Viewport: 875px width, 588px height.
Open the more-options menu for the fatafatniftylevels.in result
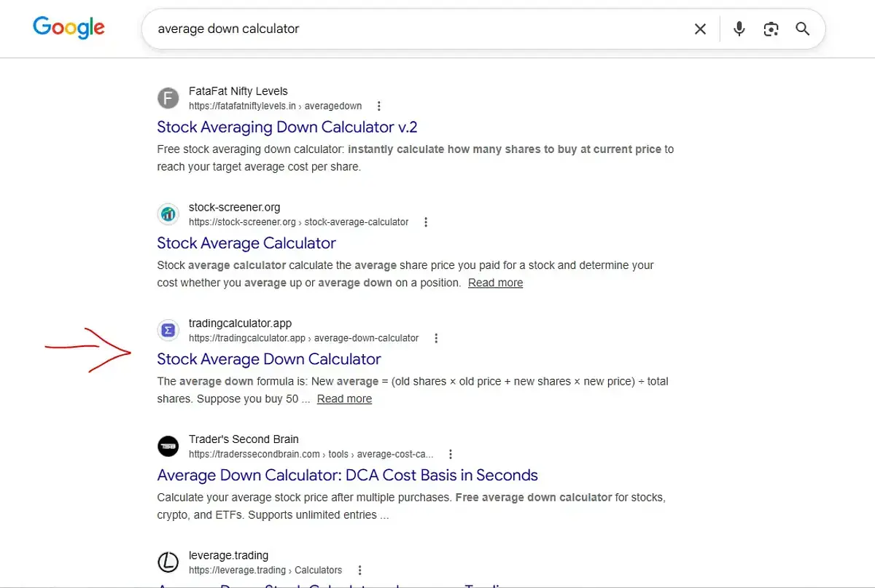[378, 106]
